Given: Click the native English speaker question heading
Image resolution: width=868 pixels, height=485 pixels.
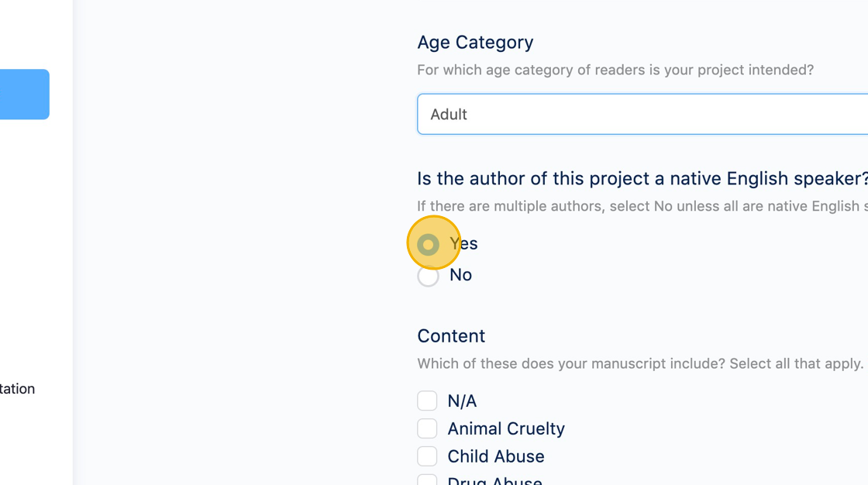Looking at the screenshot, I should coord(642,179).
